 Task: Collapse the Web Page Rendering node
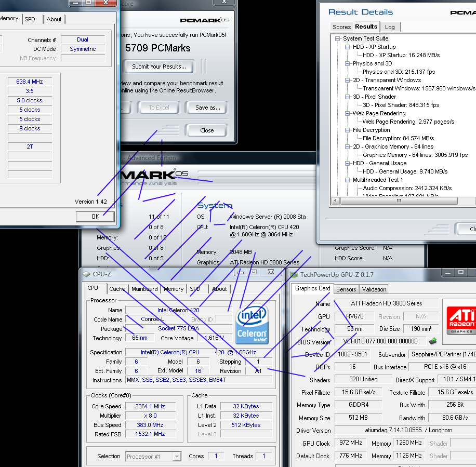[347, 113]
